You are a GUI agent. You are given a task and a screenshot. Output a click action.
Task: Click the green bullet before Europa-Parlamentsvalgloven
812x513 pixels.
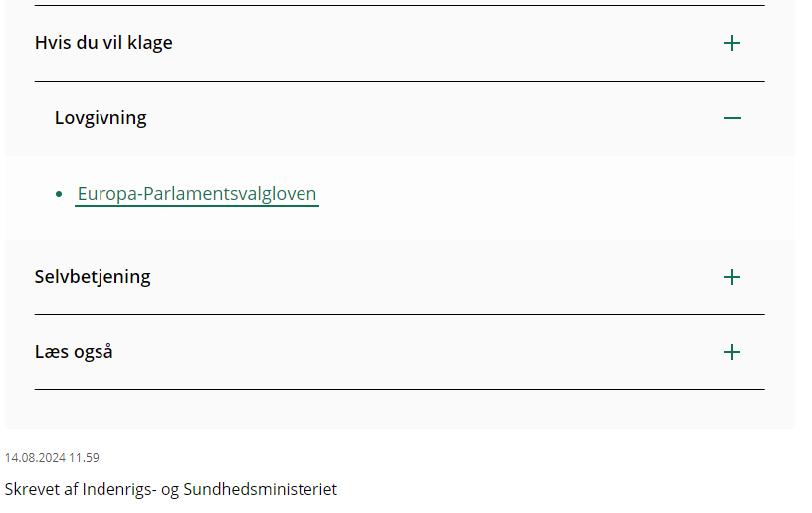59,194
